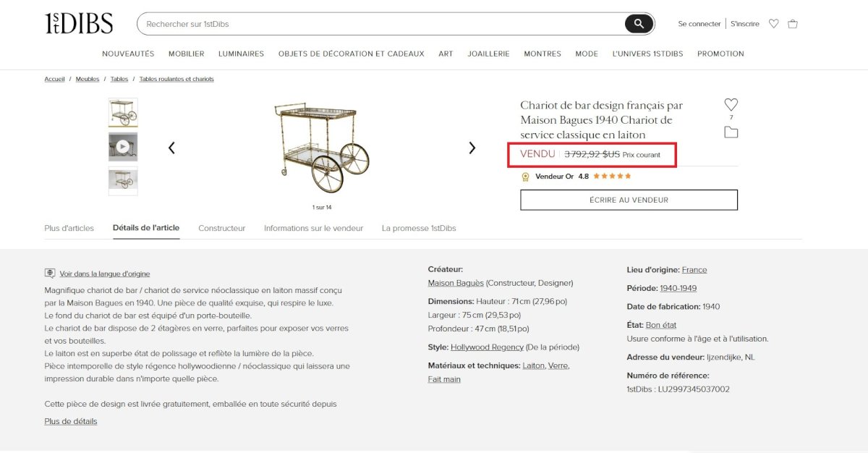The height and width of the screenshot is (453, 868).
Task: Add item to folder collection icon
Action: click(731, 132)
